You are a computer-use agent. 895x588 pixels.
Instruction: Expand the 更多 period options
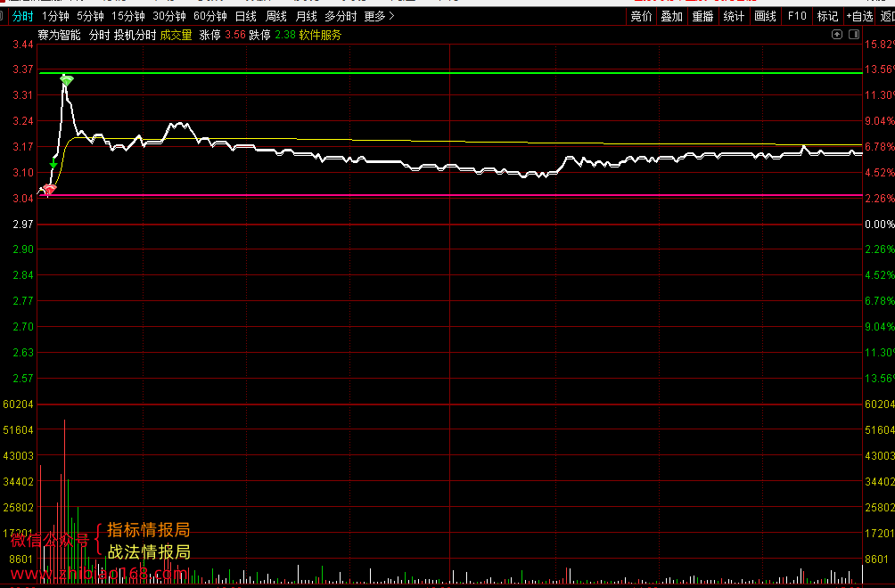tap(380, 17)
